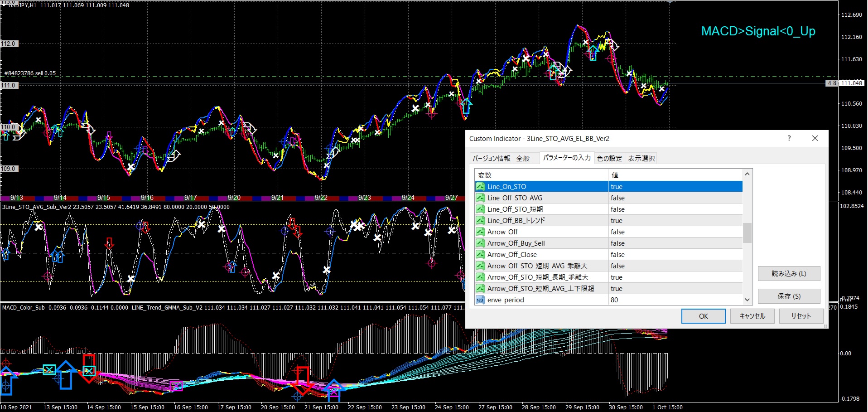
Task: Click the Line_Off_BB_トレンド row icon
Action: pyautogui.click(x=480, y=220)
